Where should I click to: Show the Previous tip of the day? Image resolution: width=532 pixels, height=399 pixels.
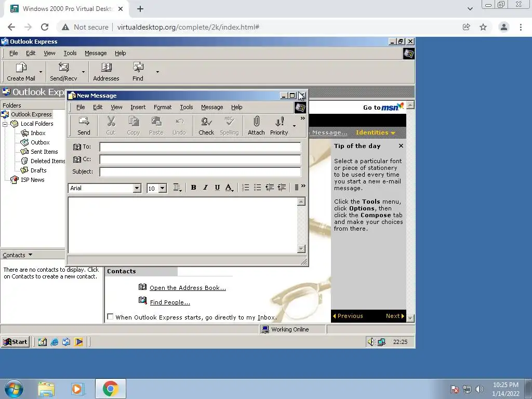click(348, 316)
